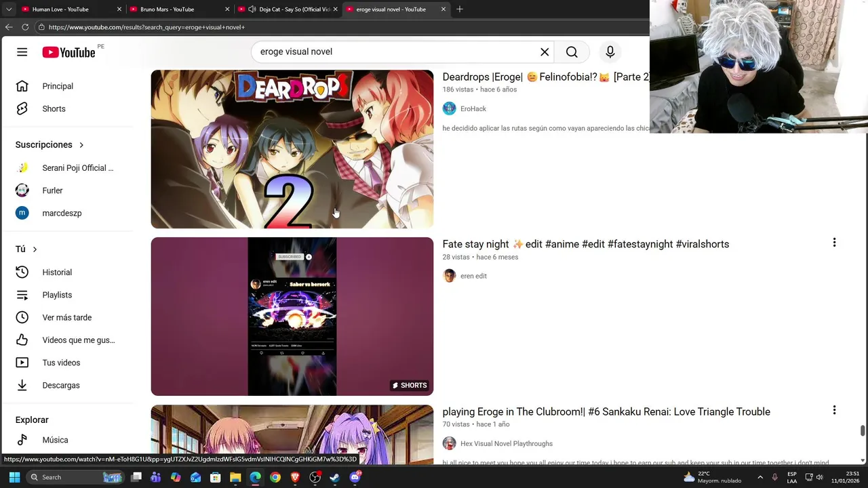The height and width of the screenshot is (488, 868).
Task: Switch to Doja Cat - Say So tab
Action: point(288,9)
